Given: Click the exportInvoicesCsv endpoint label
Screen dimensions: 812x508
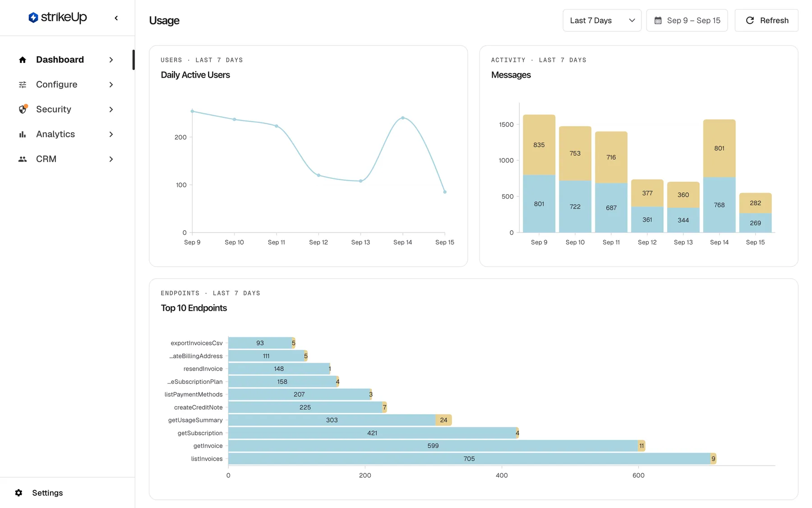Looking at the screenshot, I should pyautogui.click(x=197, y=343).
